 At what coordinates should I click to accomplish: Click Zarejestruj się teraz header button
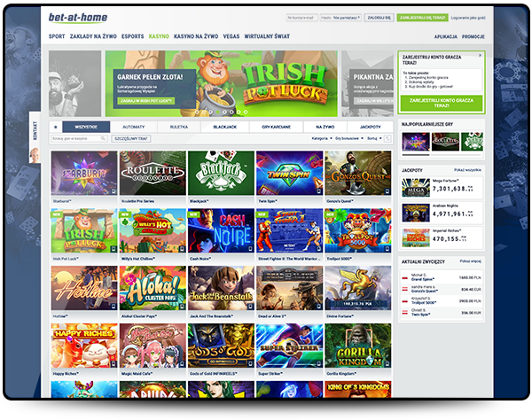(422, 18)
